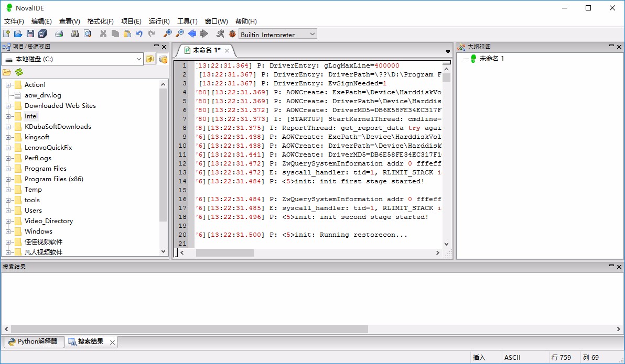Select the Video_Directory folder
Image resolution: width=625 pixels, height=364 pixels.
click(49, 221)
